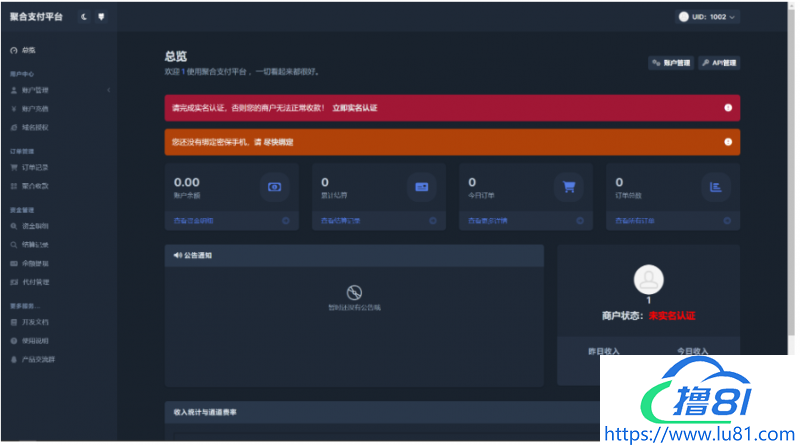
Task: Dismiss the orange phone binding alert
Action: pos(727,142)
